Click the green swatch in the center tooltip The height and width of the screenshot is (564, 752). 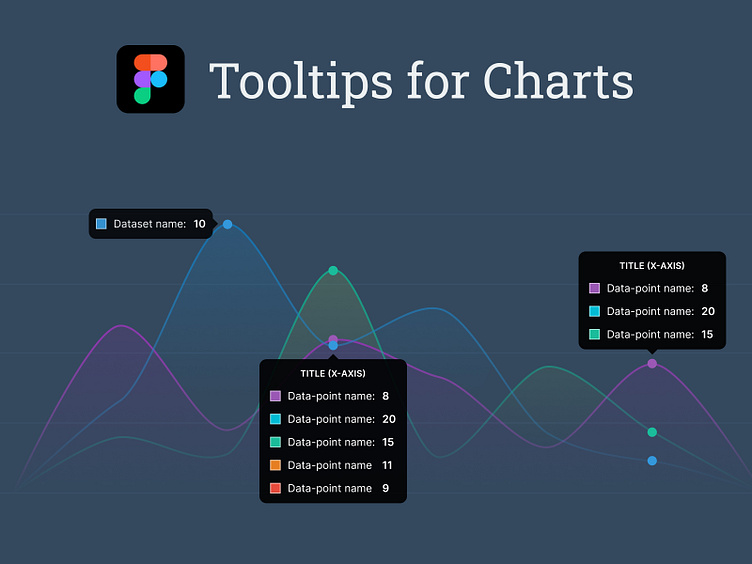coord(275,442)
